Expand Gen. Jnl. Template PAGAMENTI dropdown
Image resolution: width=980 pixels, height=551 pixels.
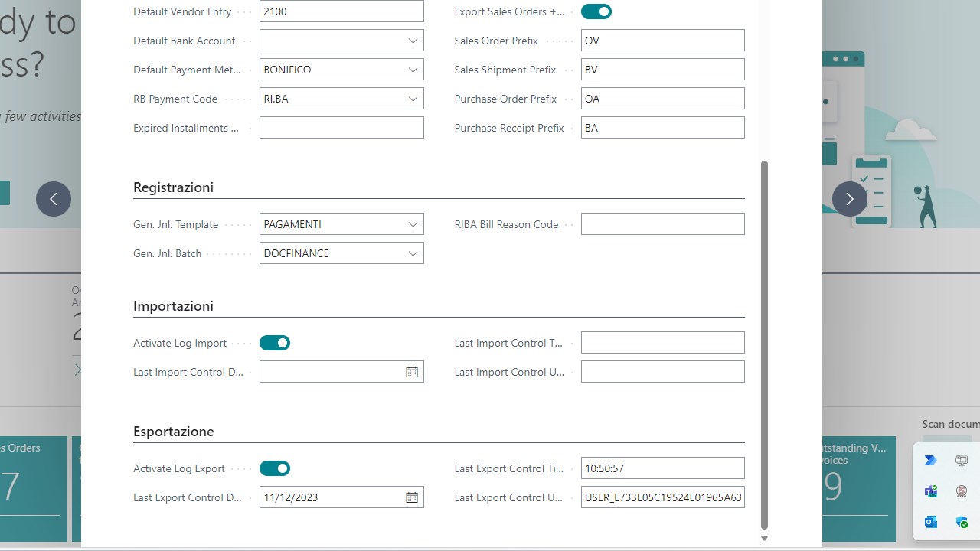pyautogui.click(x=413, y=224)
